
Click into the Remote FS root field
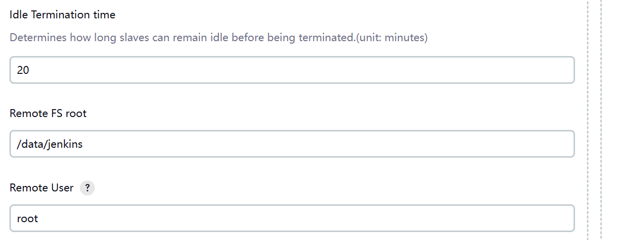(x=292, y=144)
